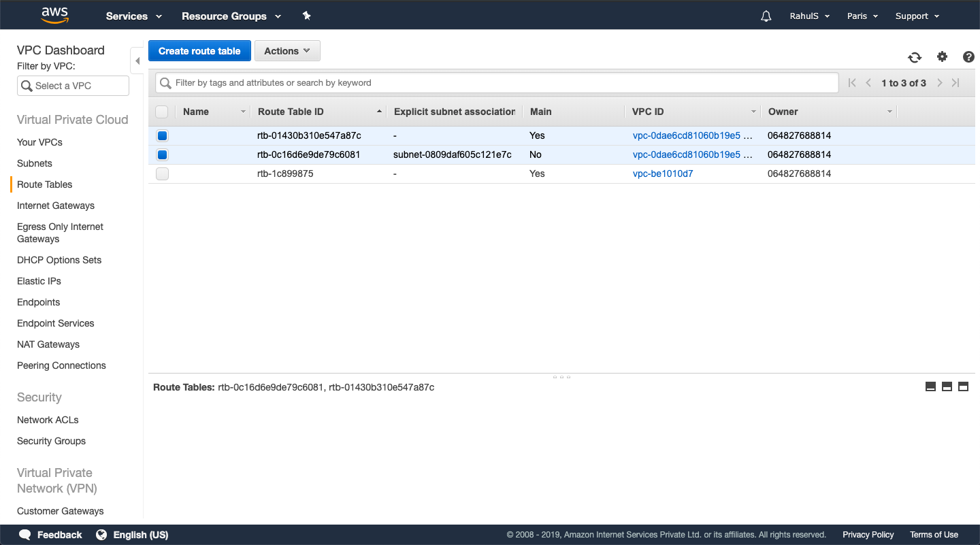
Task: Select route table rtb-1c899875
Action: point(162,174)
